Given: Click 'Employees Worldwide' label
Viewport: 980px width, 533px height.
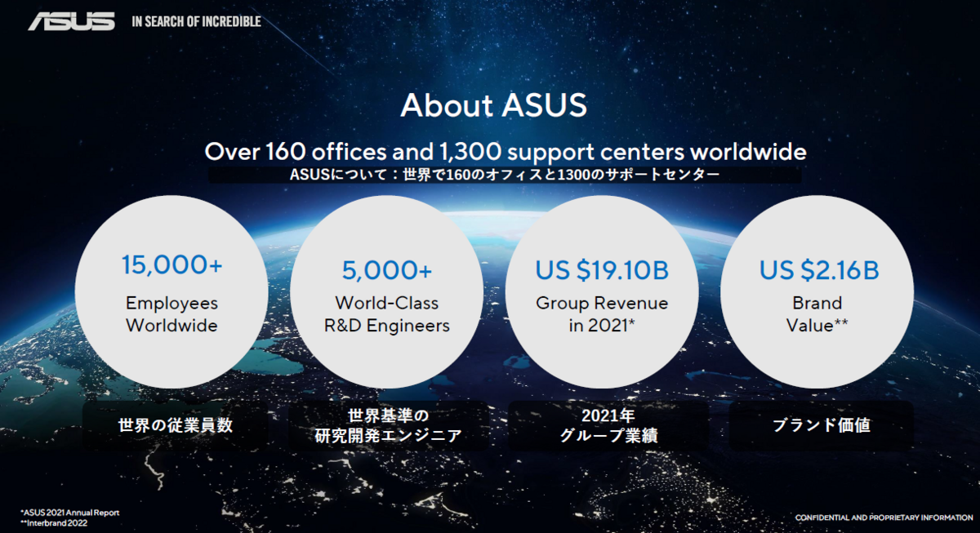Looking at the screenshot, I should [171, 314].
